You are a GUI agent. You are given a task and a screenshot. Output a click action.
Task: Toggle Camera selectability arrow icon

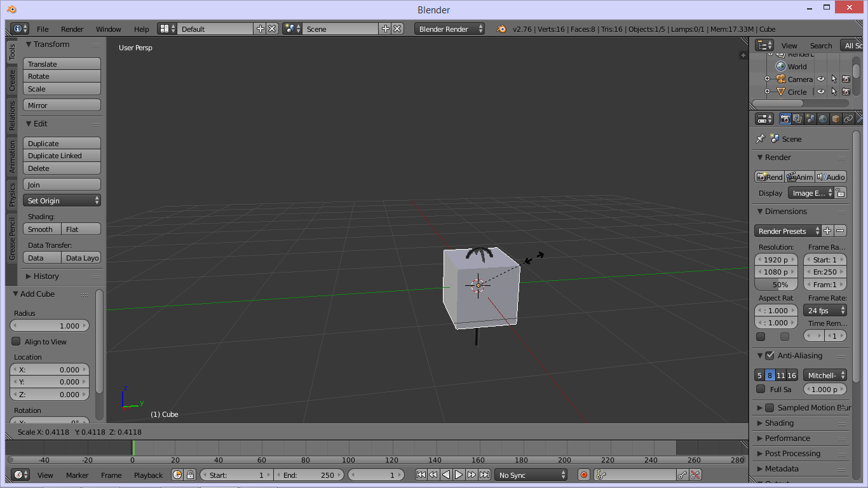pos(834,79)
